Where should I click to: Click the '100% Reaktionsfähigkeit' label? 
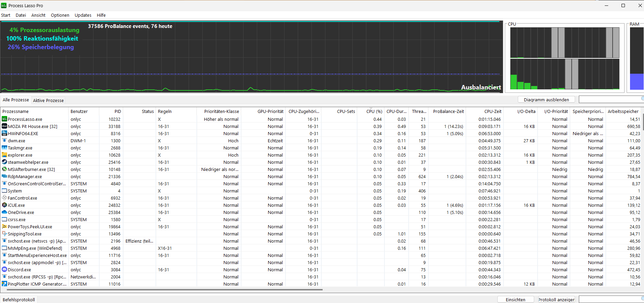42,39
